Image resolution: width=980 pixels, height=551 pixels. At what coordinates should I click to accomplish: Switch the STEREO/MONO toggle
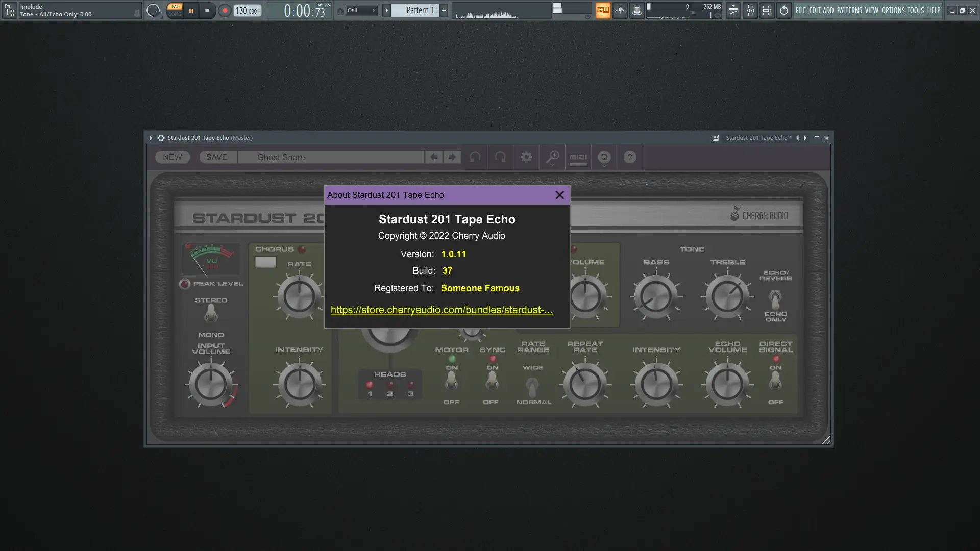tap(211, 313)
